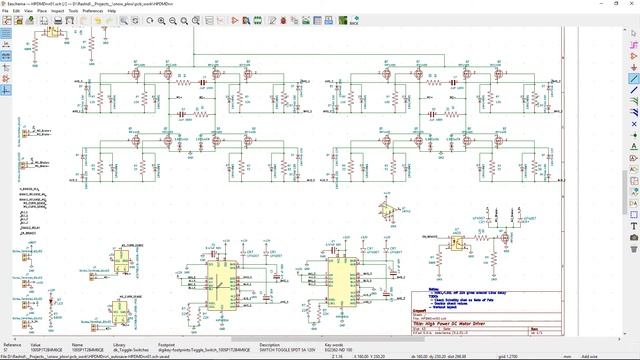Select Place Power Port tool

(634, 67)
